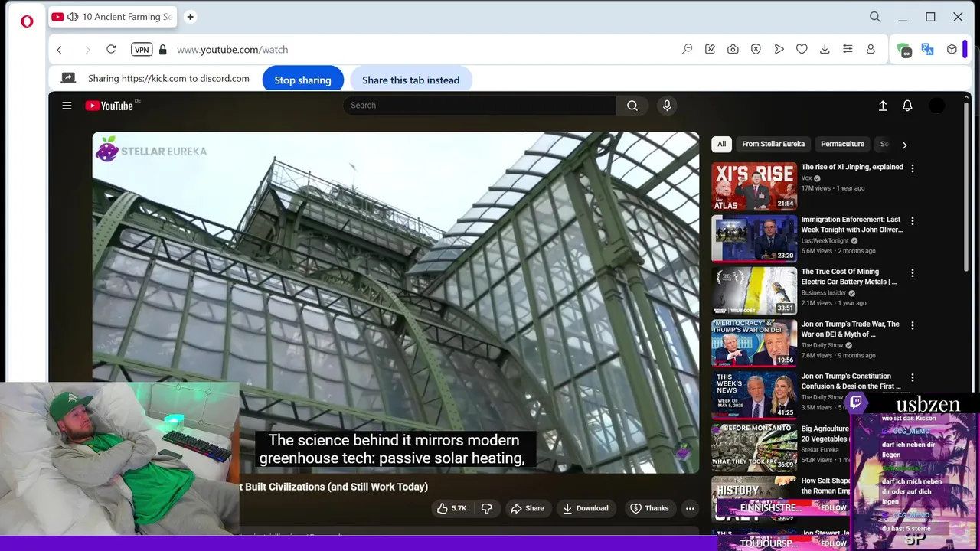Open The rise of Xi Jinping thumbnail
The height and width of the screenshot is (551, 980).
click(754, 186)
